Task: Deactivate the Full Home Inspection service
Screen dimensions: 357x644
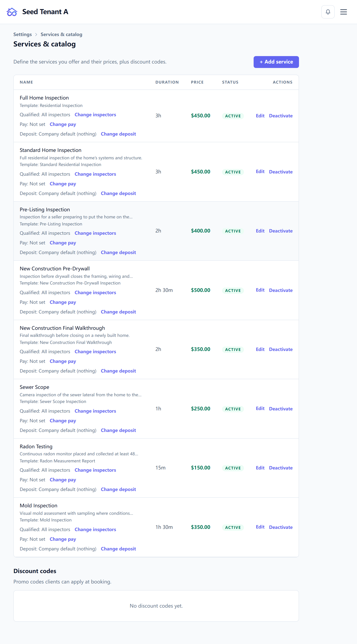Action: (x=281, y=116)
